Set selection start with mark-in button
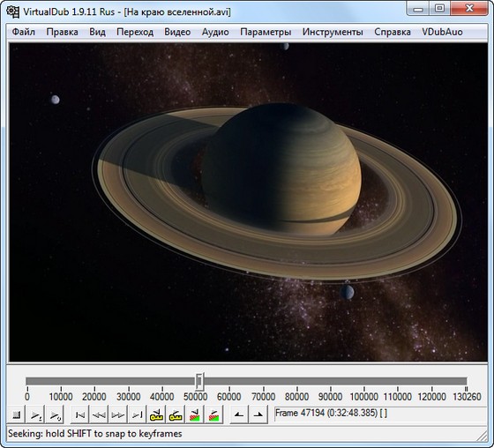494x448 pixels. point(239,414)
